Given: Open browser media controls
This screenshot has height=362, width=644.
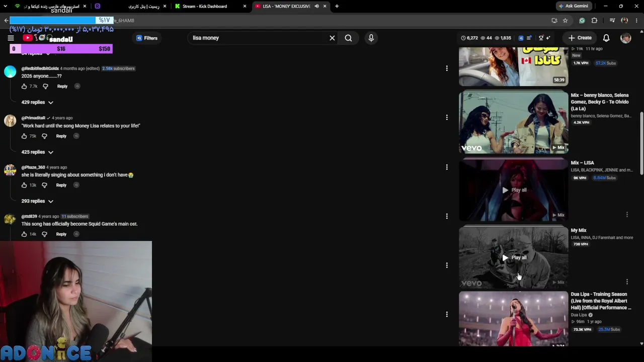Looking at the screenshot, I should tap(612, 21).
